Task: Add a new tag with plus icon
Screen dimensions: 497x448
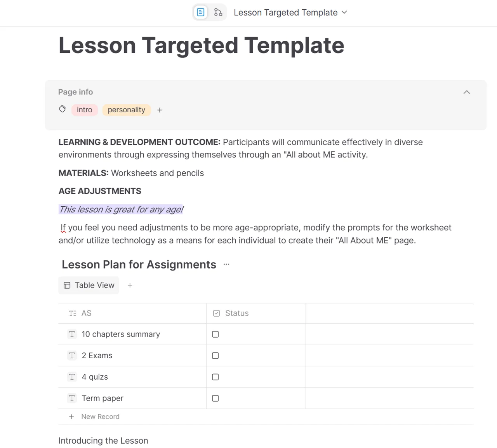Action: point(160,110)
